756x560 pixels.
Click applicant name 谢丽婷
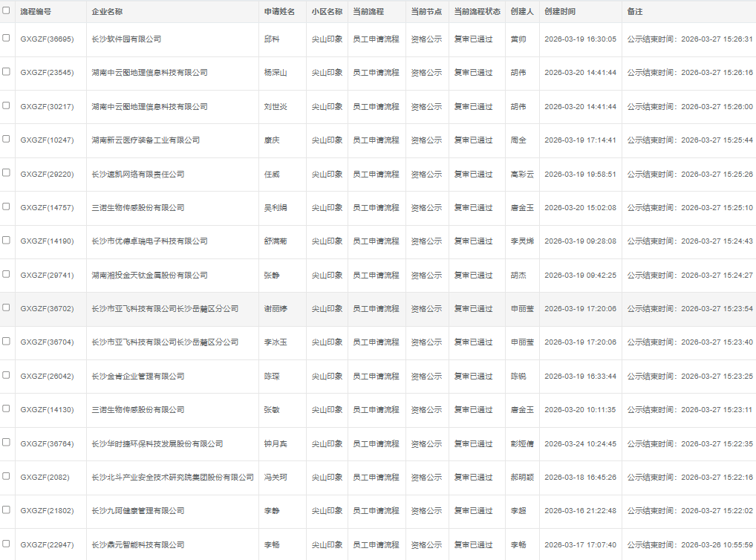click(276, 309)
